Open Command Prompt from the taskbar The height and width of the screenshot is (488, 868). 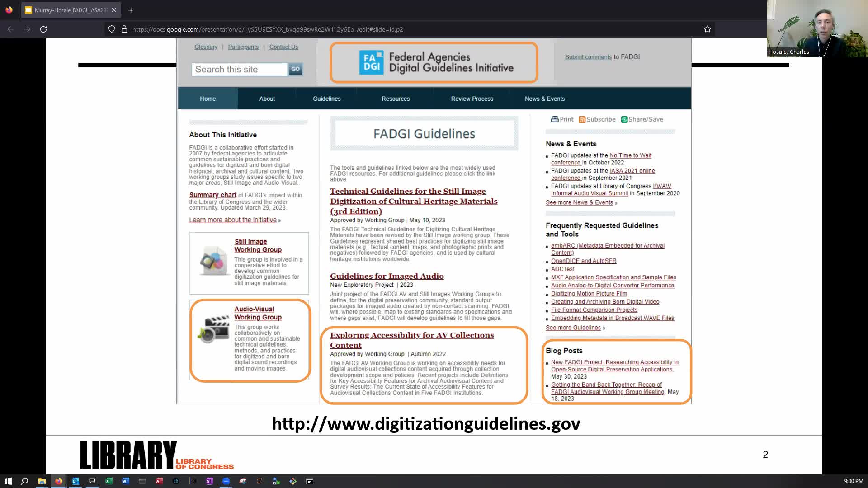(x=310, y=481)
